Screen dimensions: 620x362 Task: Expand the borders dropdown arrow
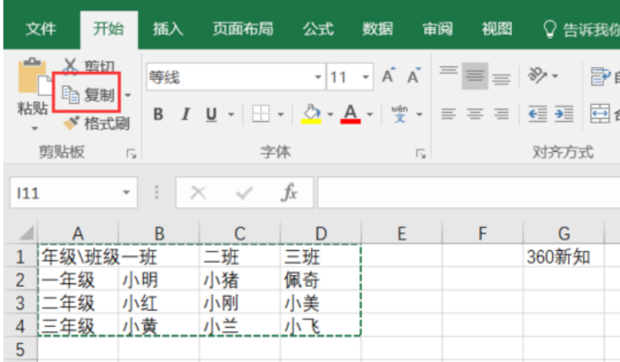[x=281, y=115]
